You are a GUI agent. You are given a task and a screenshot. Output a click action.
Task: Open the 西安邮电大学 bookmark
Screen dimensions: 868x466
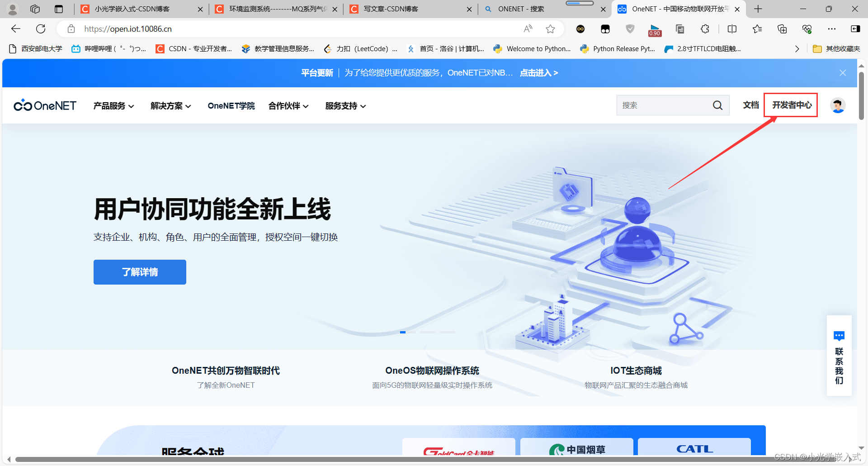pos(36,49)
